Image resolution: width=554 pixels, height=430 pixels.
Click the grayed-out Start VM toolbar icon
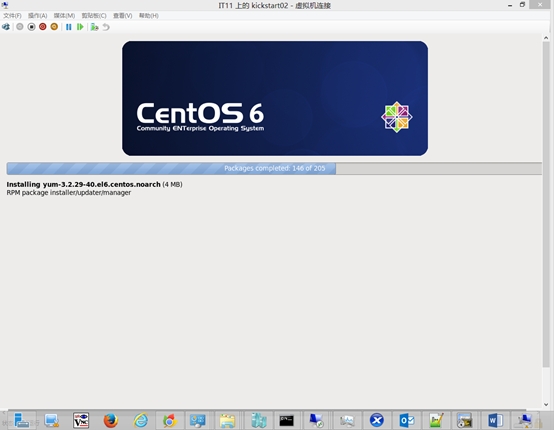pos(20,27)
